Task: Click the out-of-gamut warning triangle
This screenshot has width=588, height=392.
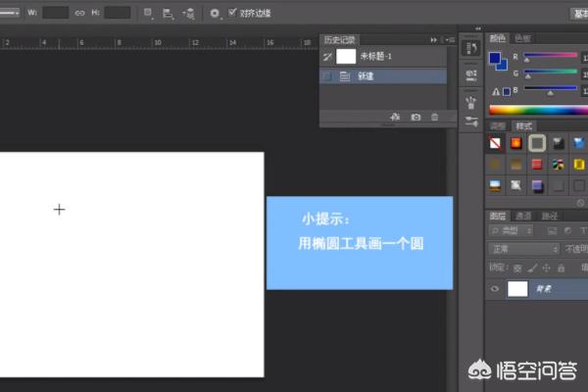Action: pos(495,91)
